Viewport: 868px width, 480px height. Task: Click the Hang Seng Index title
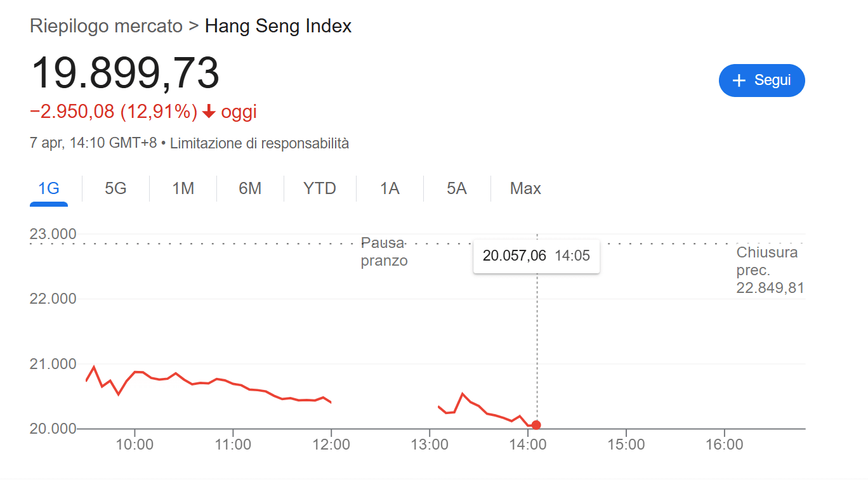coord(278,27)
